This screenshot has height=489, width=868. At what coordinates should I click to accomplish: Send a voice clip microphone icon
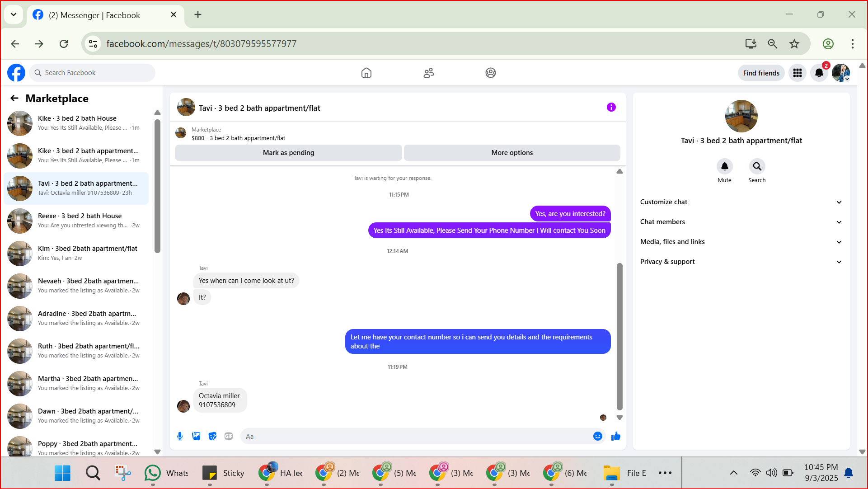(x=180, y=436)
